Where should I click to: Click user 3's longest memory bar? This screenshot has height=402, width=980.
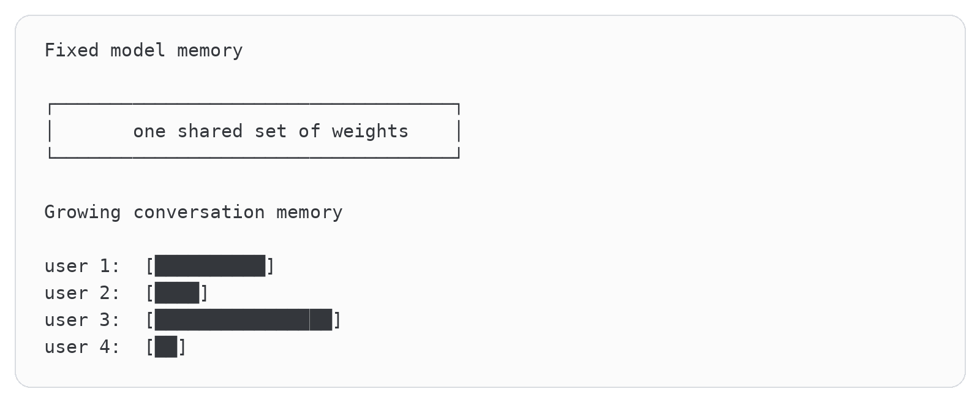243,320
